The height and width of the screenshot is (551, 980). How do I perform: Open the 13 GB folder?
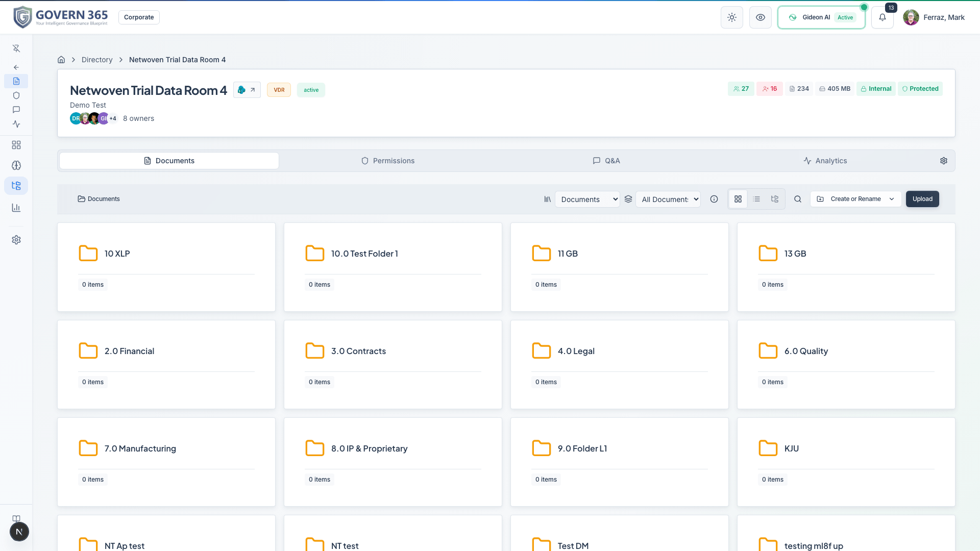pos(846,267)
